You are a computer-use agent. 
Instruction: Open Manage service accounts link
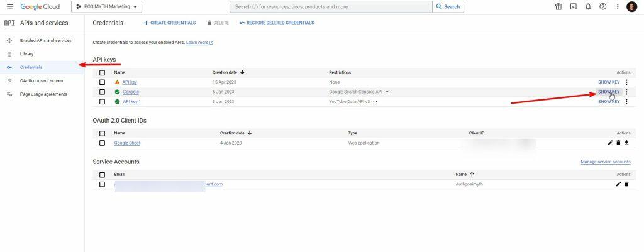(606, 162)
